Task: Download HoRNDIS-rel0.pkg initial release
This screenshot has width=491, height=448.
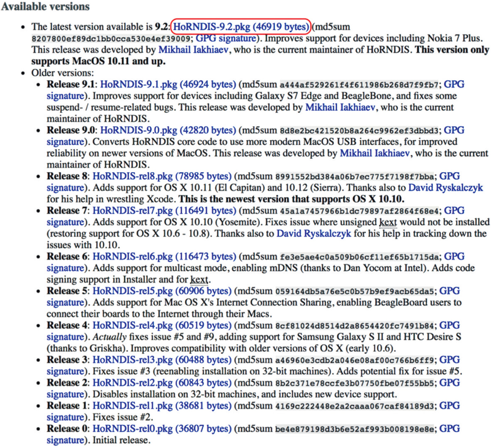Action: [x=162, y=429]
